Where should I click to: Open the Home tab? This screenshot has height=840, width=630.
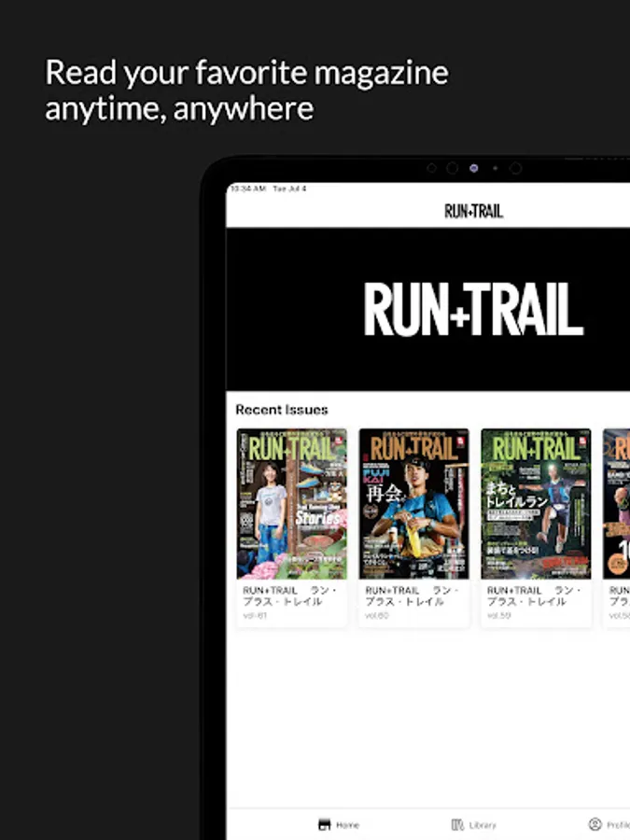[339, 824]
